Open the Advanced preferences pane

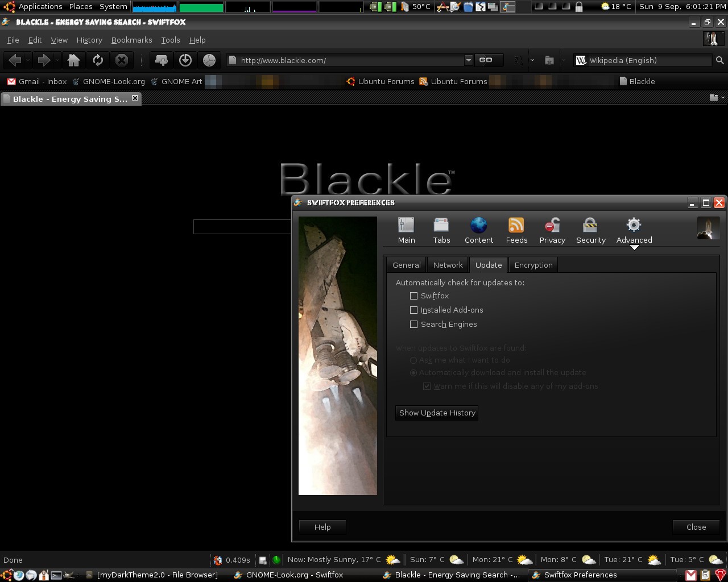(634, 231)
